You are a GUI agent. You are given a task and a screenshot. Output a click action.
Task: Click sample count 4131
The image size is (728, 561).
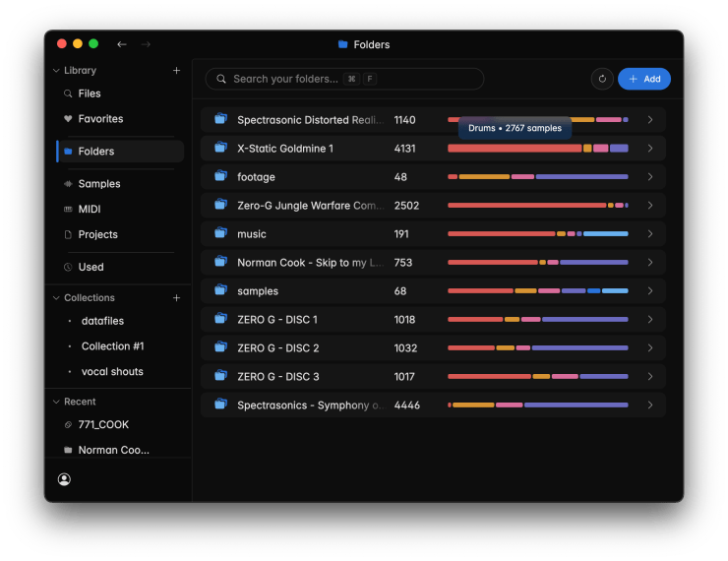(x=404, y=149)
